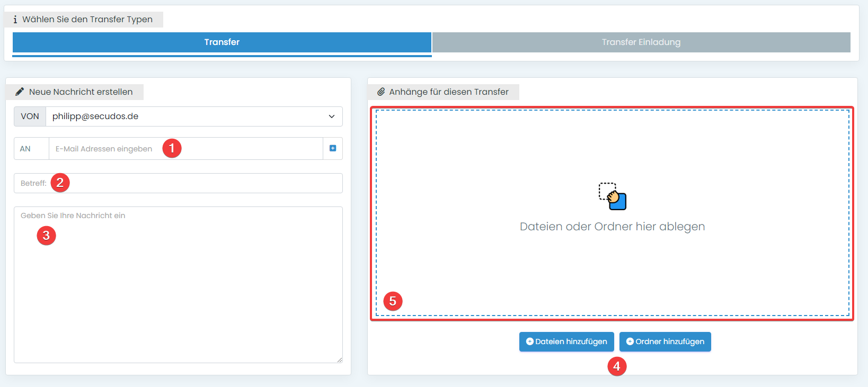868x387 pixels.
Task: Click the VON label addon
Action: pos(30,116)
